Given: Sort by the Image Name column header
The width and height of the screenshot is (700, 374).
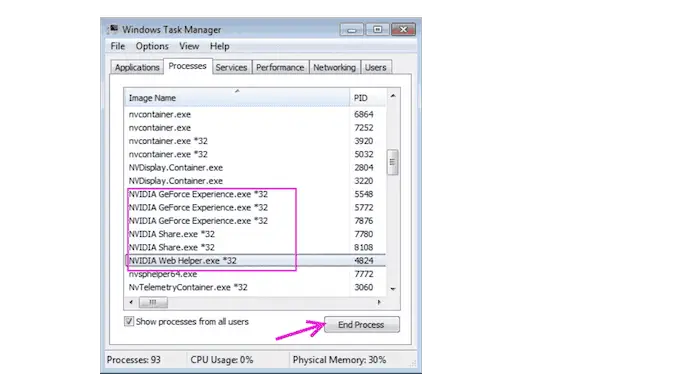Looking at the screenshot, I should pos(237,98).
